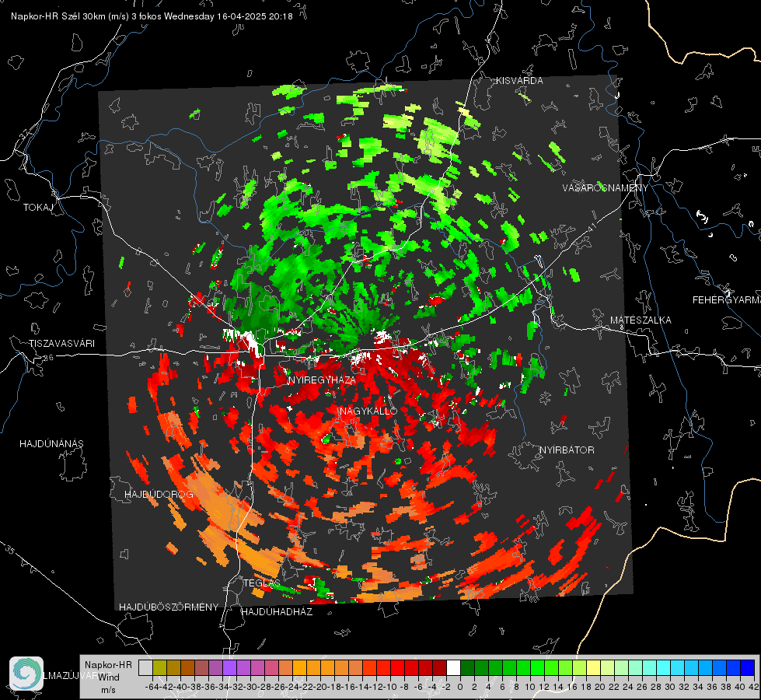Pick the deep blue last legend swatch
761x700 pixels.
[748, 667]
